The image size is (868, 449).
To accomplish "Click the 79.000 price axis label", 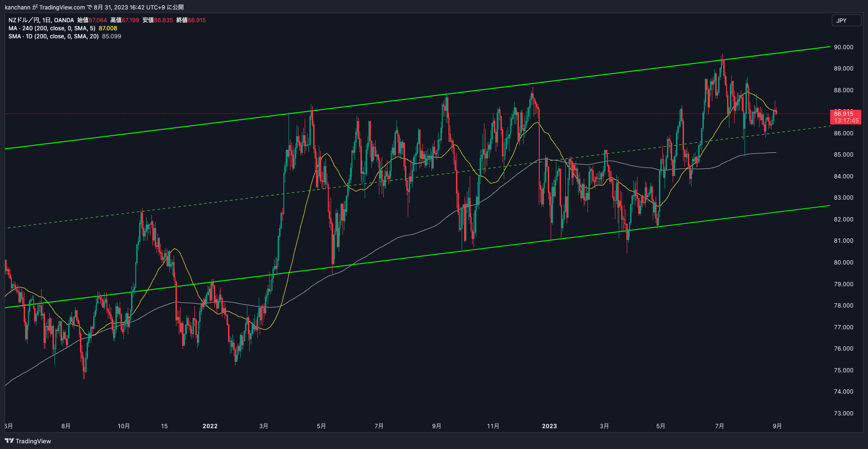I will click(x=843, y=284).
